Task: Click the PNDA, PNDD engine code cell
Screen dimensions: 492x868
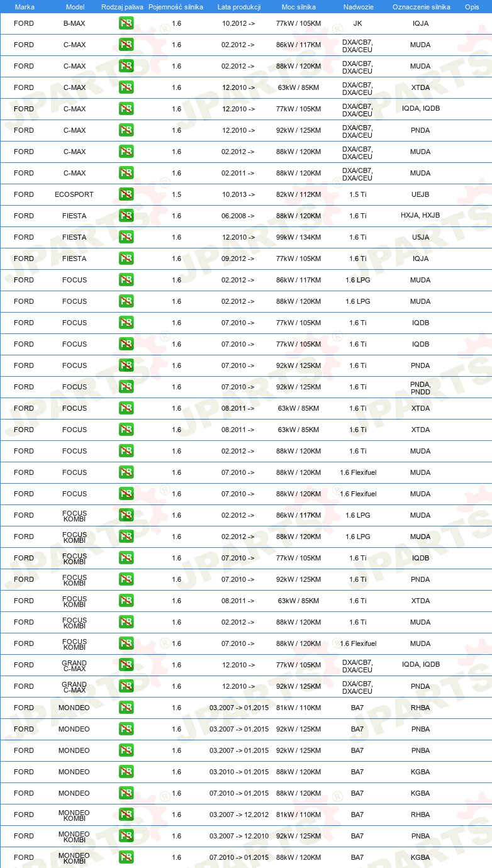Action: coord(420,387)
